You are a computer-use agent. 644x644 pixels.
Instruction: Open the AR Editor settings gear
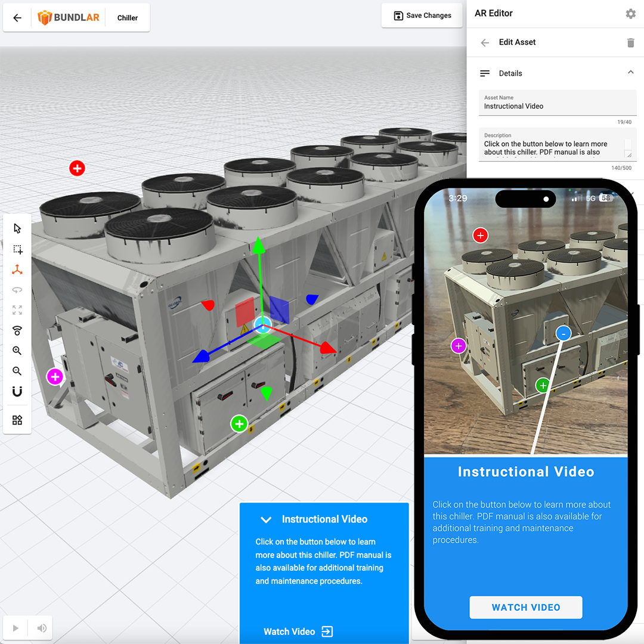(x=631, y=13)
